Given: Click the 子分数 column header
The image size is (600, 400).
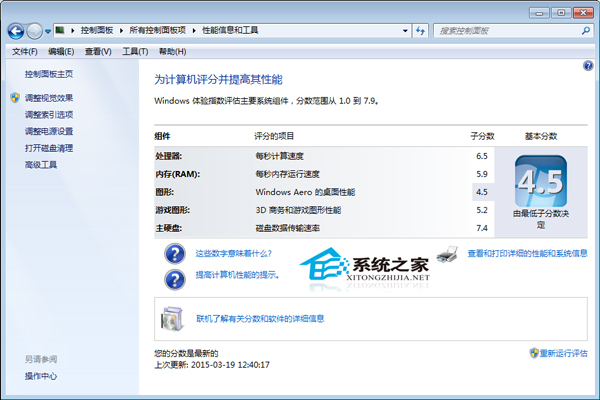Looking at the screenshot, I should 482,136.
